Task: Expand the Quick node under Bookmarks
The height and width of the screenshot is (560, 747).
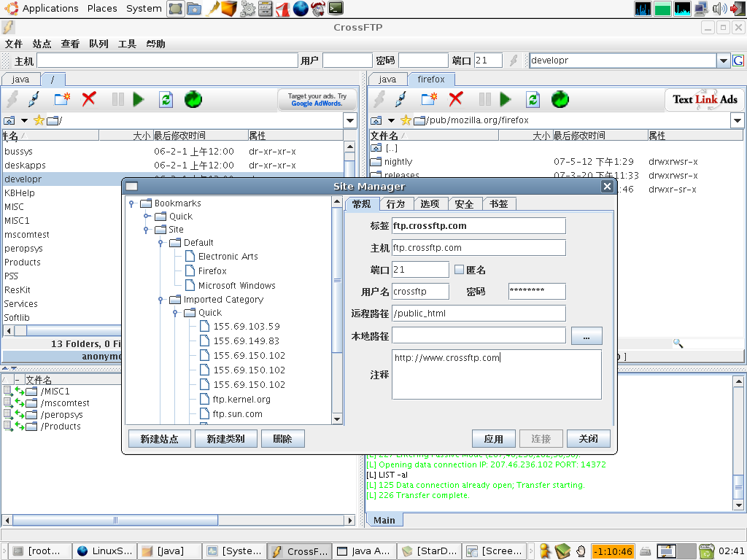Action: tap(147, 216)
